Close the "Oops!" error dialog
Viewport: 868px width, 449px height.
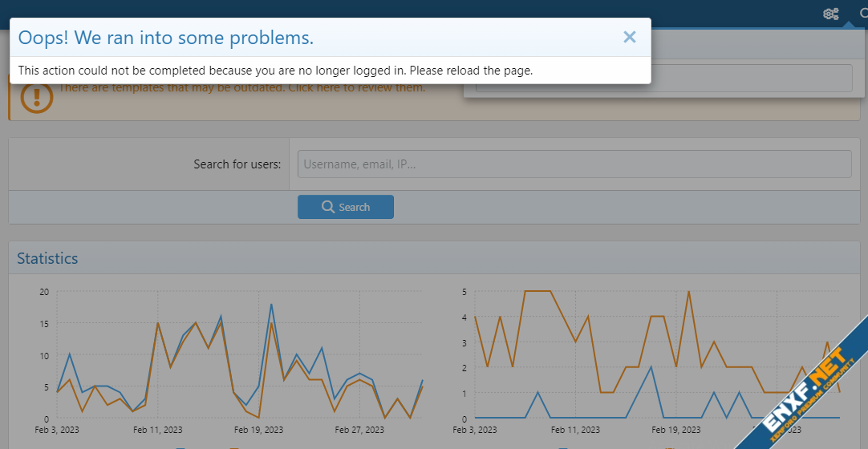point(629,37)
